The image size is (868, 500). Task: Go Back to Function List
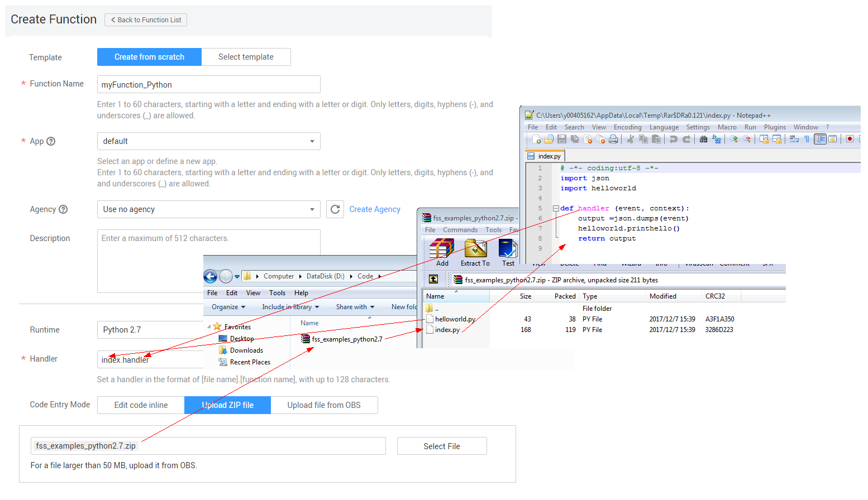[146, 20]
